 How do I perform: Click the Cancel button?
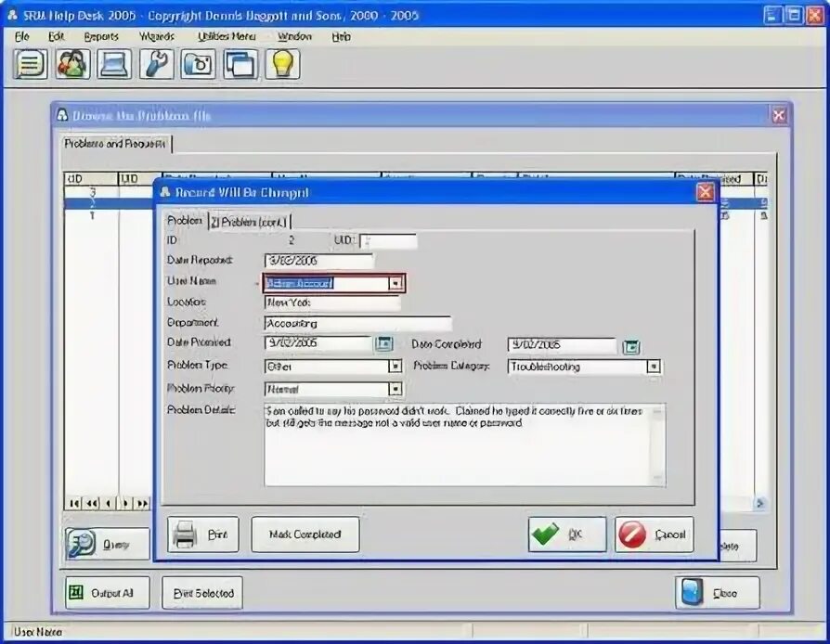click(x=655, y=535)
